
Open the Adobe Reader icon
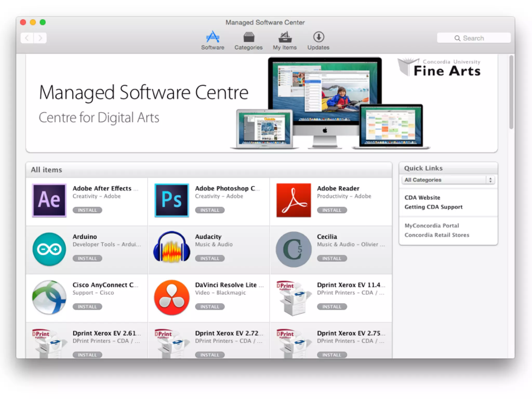coord(294,200)
